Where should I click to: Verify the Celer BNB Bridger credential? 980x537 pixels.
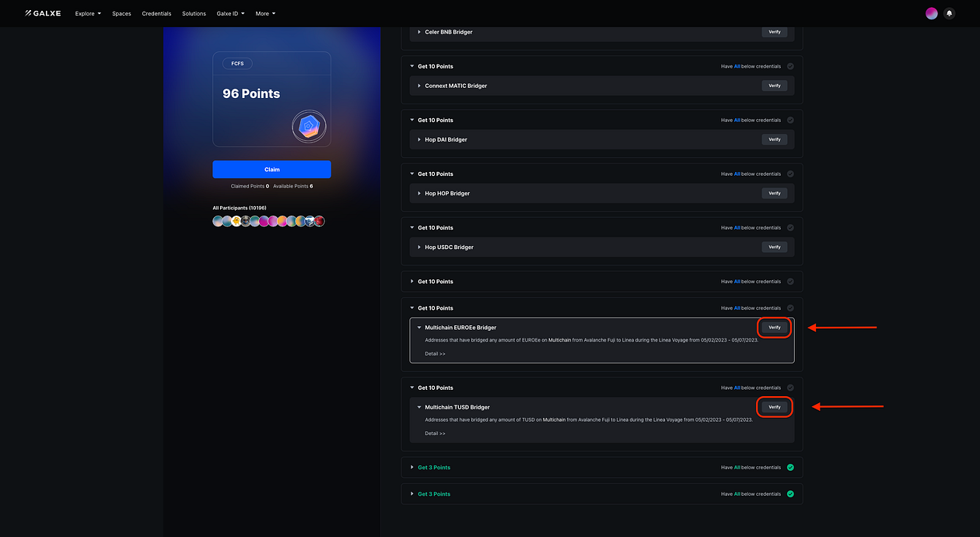click(x=774, y=32)
